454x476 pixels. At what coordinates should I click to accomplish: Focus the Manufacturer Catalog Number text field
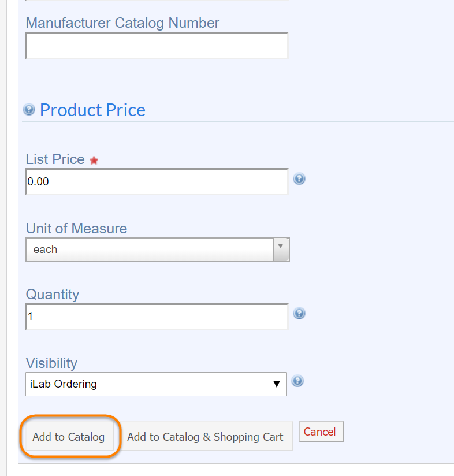click(157, 46)
